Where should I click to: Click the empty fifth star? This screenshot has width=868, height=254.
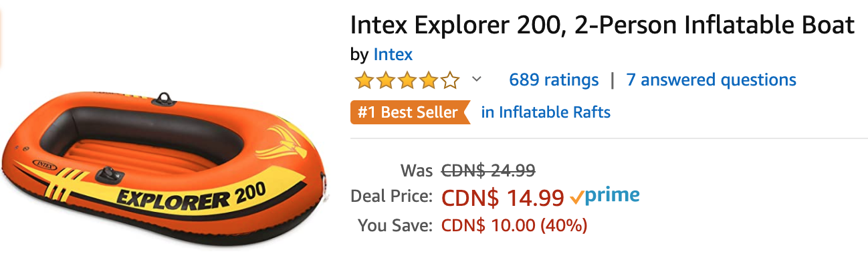(450, 81)
